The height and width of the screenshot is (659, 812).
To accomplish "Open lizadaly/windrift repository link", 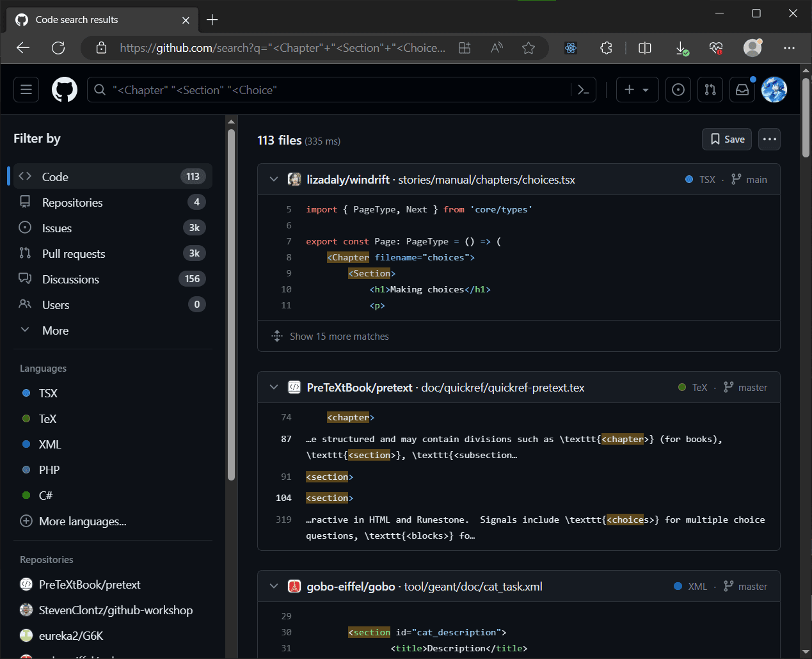I will [348, 180].
